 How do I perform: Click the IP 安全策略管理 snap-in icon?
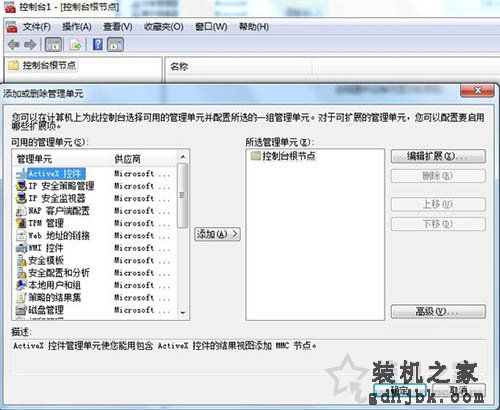click(22, 186)
